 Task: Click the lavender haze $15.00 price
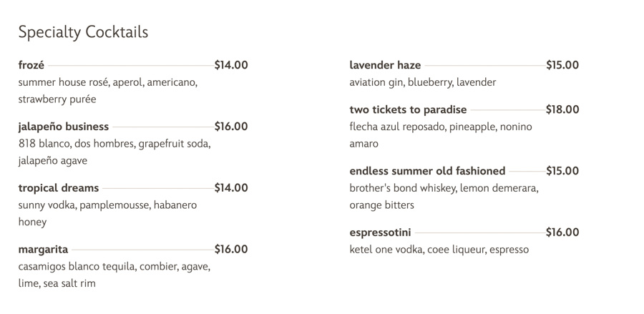562,65
